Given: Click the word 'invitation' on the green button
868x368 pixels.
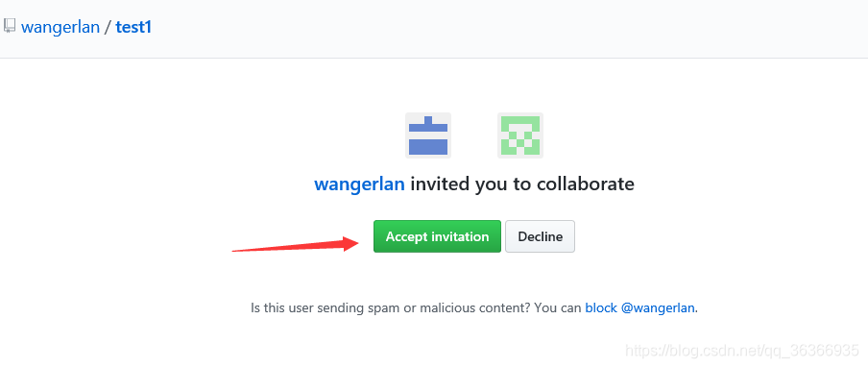Looking at the screenshot, I should click(x=460, y=236).
